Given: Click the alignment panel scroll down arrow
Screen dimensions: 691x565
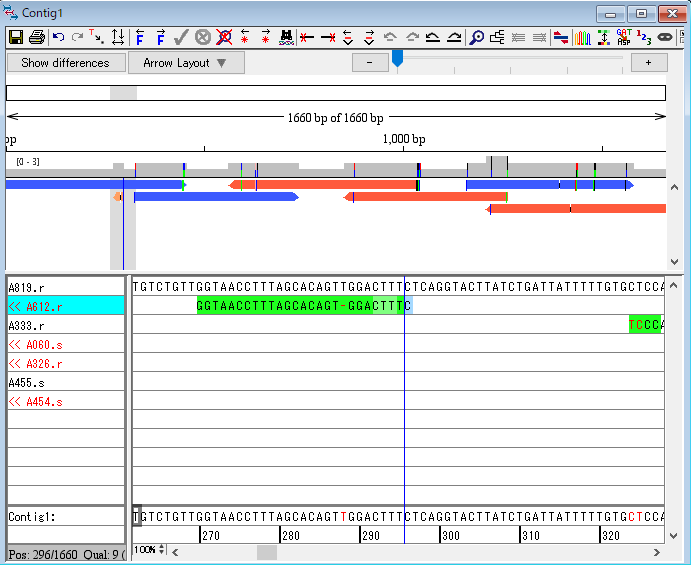Looking at the screenshot, I should [x=673, y=536].
